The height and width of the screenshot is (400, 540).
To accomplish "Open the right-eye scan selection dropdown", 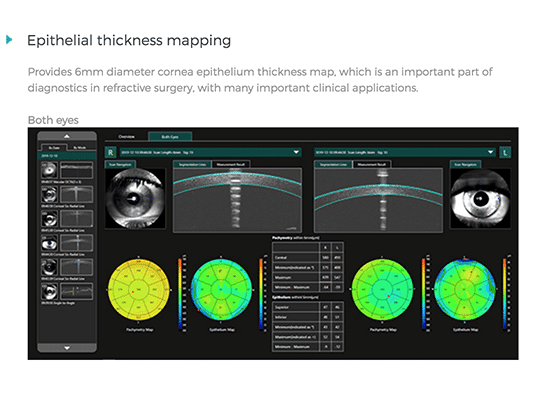I will click(x=210, y=152).
